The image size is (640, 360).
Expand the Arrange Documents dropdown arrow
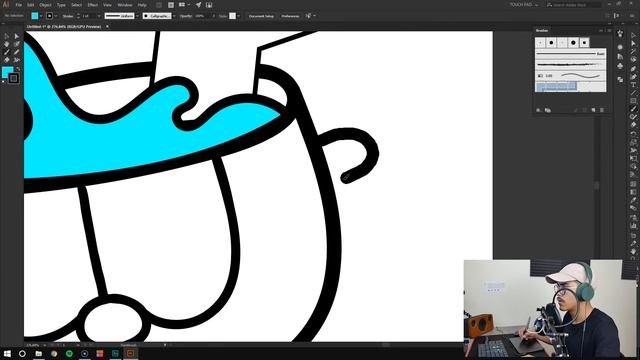click(x=189, y=5)
